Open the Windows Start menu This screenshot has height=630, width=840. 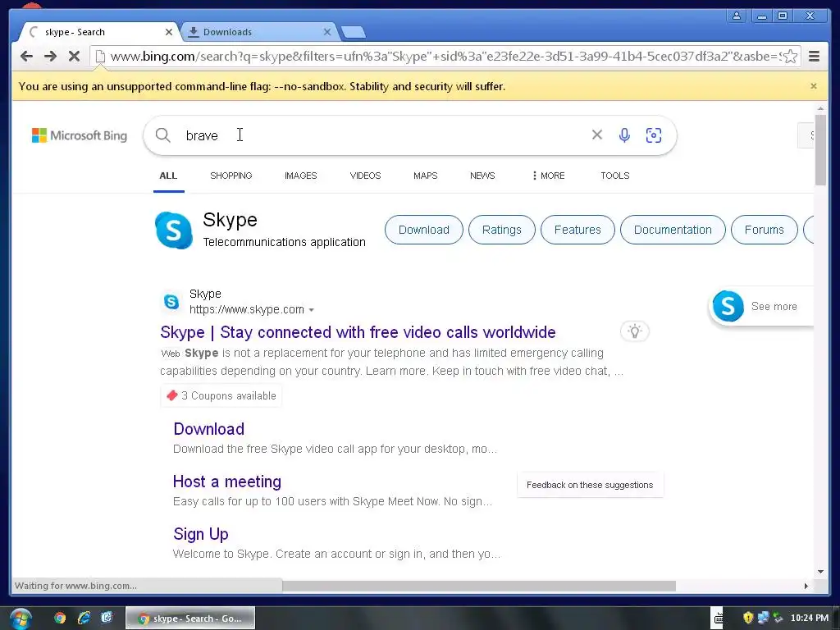pos(21,619)
